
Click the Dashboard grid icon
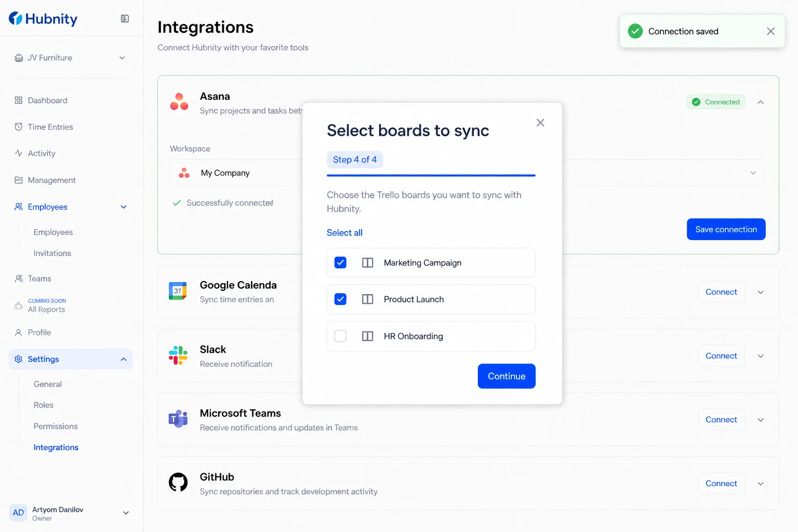pyautogui.click(x=19, y=100)
